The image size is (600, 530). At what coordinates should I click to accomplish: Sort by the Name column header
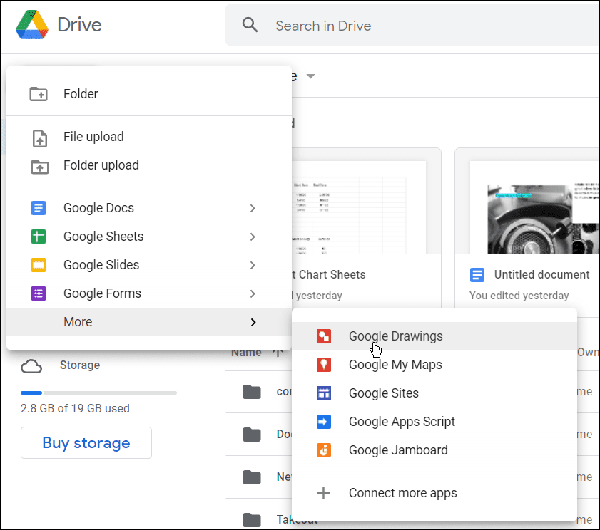pyautogui.click(x=246, y=352)
